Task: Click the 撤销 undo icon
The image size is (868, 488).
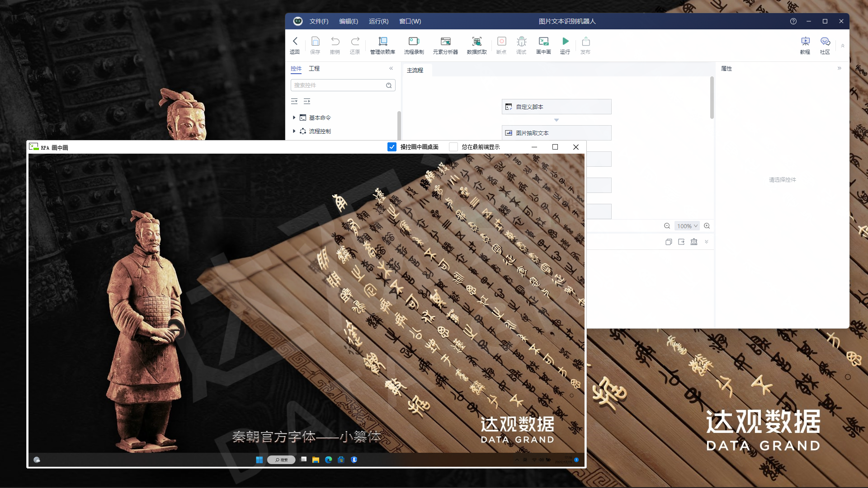Action: pos(335,42)
